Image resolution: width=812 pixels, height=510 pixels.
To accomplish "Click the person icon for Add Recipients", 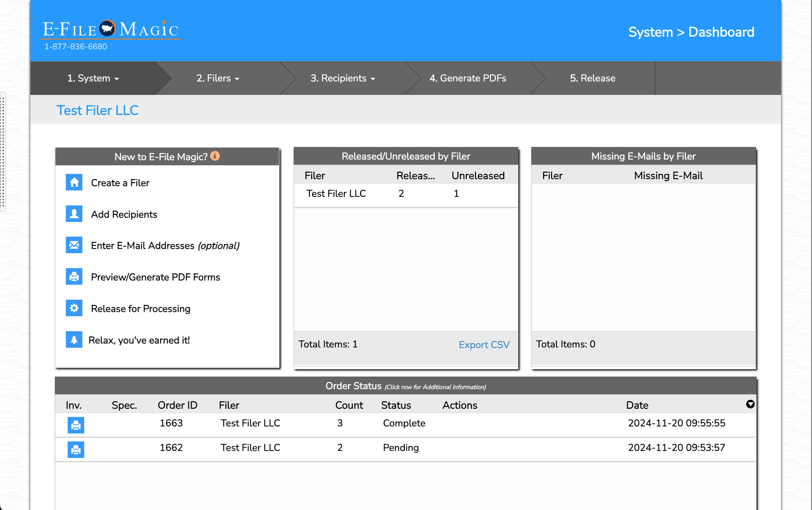I will (x=74, y=214).
